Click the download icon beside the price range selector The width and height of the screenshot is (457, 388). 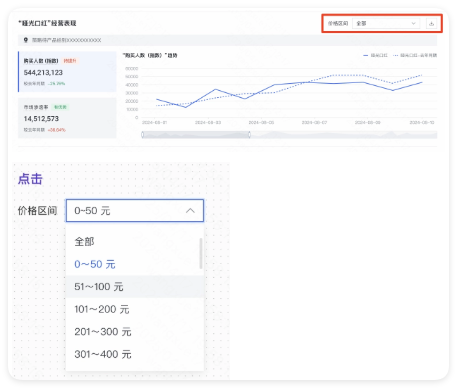point(431,23)
